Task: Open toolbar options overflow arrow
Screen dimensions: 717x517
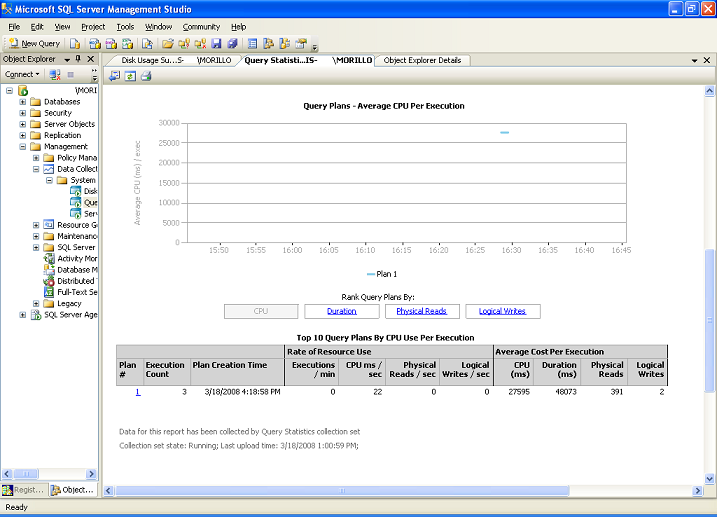Action: (x=315, y=46)
